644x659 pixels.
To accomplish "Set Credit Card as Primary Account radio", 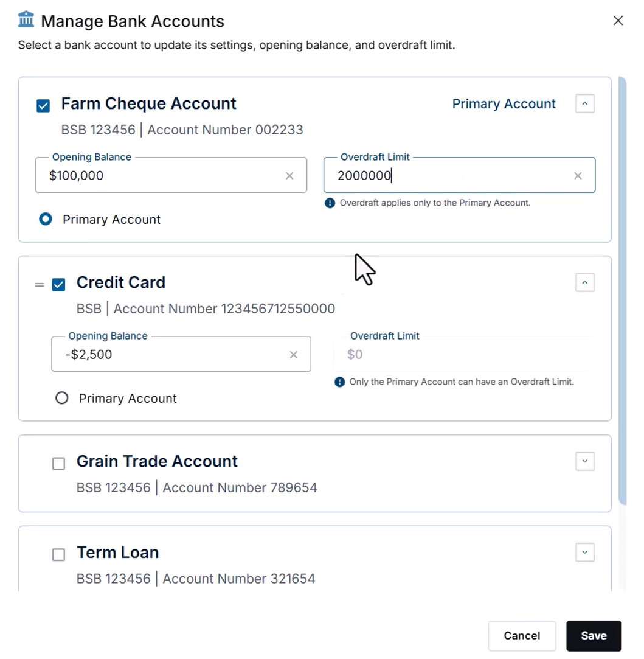I will (62, 397).
